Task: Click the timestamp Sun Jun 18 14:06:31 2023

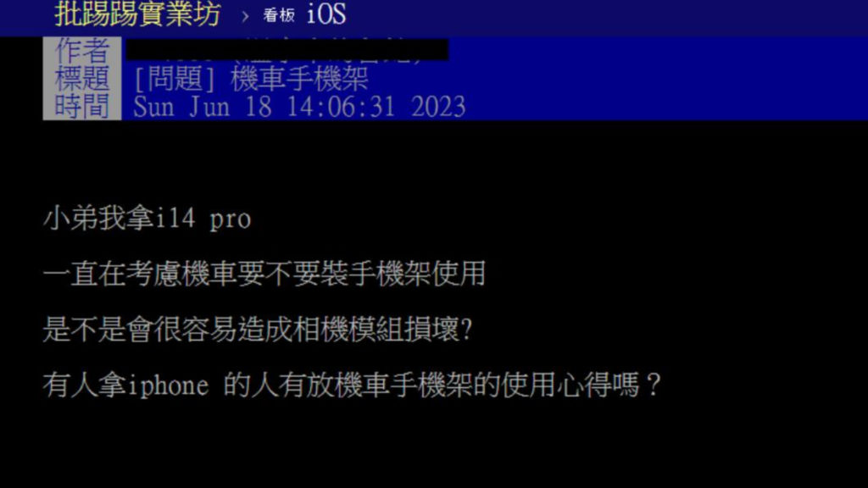Action: [x=299, y=106]
